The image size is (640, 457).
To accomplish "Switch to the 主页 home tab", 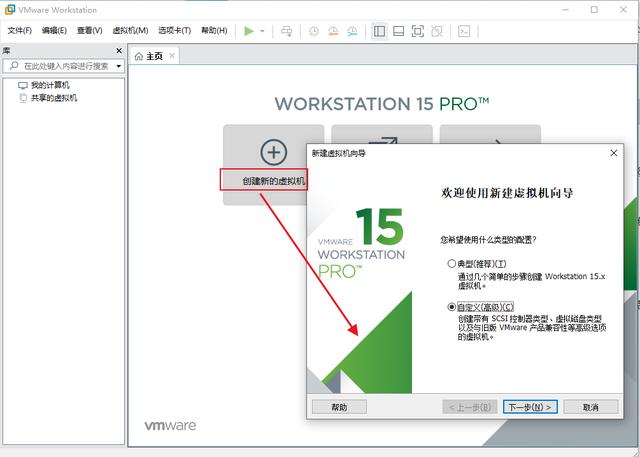I will coord(154,56).
